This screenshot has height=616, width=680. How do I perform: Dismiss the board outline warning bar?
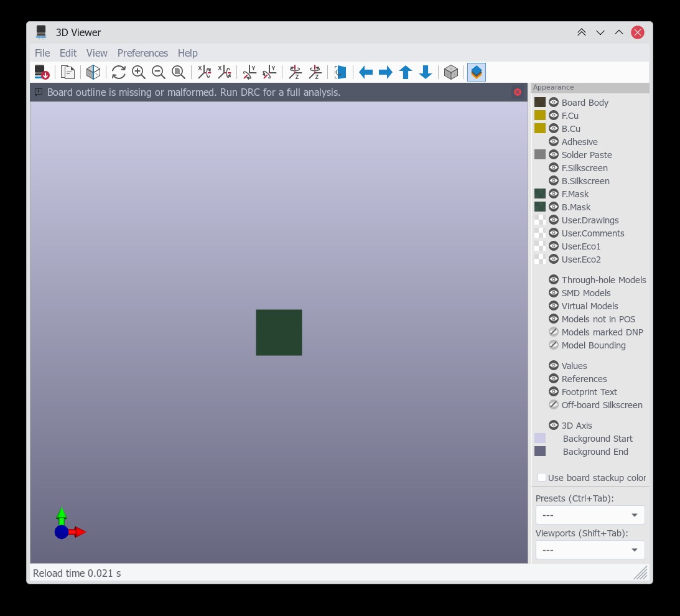(x=518, y=92)
